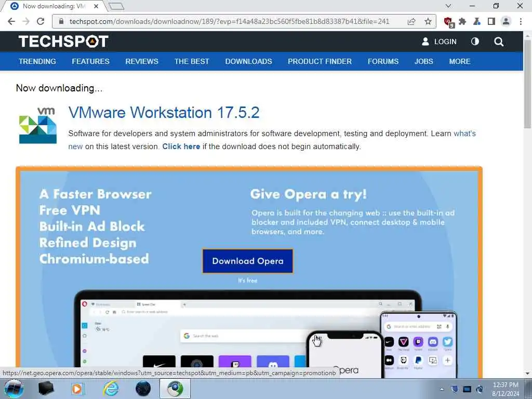Viewport: 532px width, 399px height.
Task: Open the Chrome profile avatar
Action: tap(506, 21)
